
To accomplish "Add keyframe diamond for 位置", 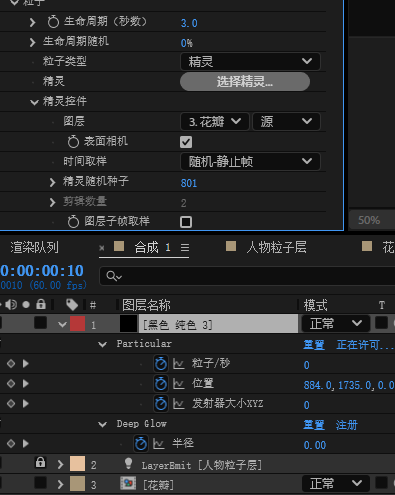I will tap(11, 384).
